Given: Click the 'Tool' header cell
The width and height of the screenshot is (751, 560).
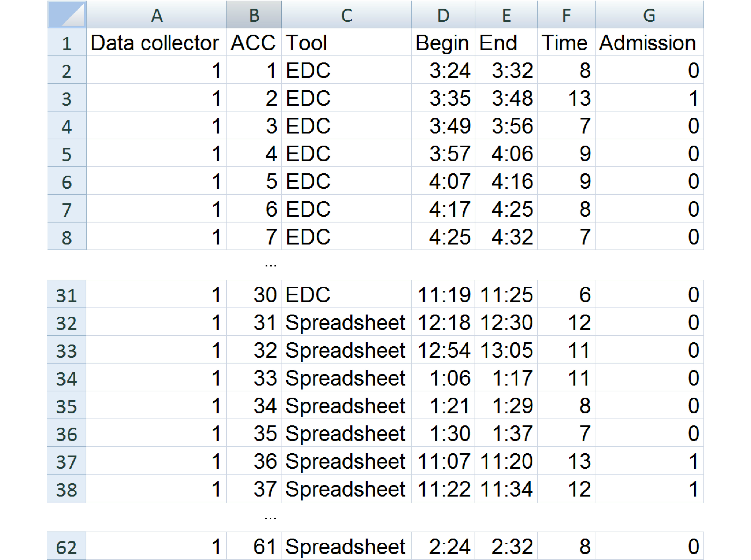Looking at the screenshot, I should click(346, 43).
